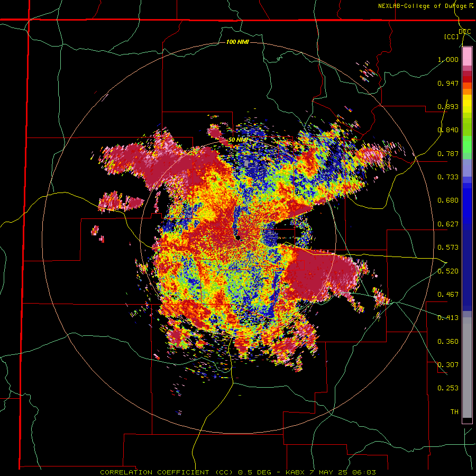Click the 0.840 legend value

(448, 130)
